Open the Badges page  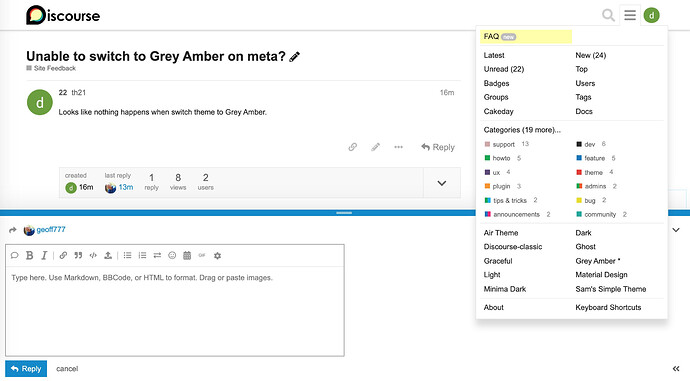496,83
